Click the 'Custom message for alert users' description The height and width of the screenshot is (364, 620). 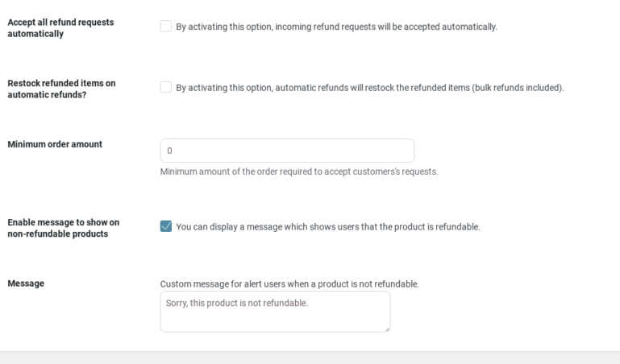pos(289,284)
